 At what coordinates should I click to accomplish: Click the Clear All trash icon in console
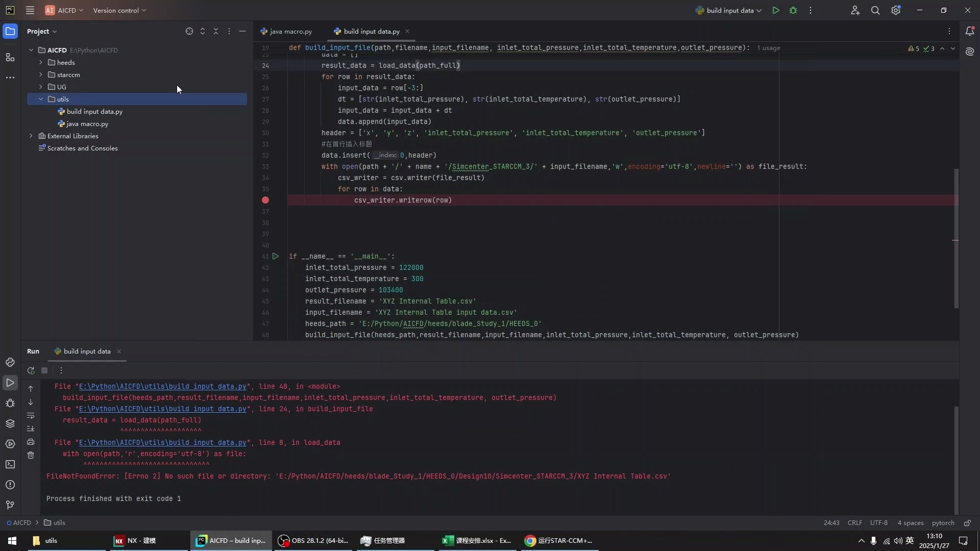31,455
